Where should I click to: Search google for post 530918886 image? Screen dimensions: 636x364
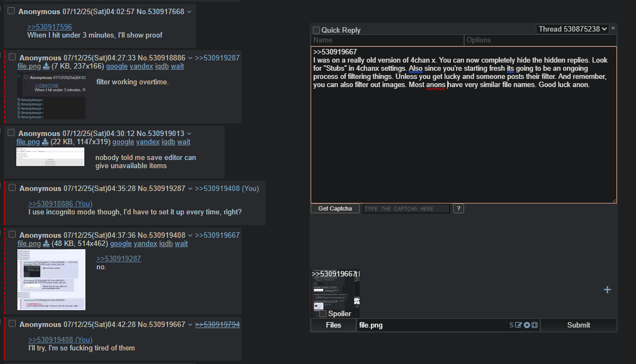point(117,66)
